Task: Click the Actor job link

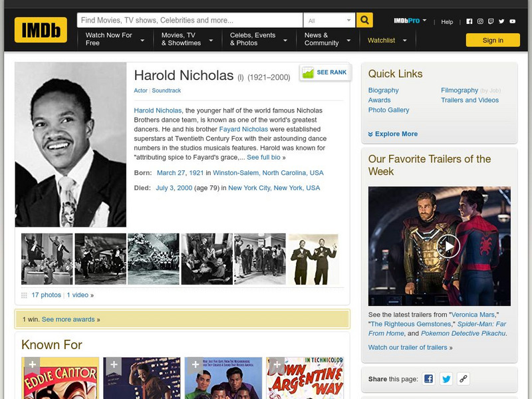Action: 140,90
